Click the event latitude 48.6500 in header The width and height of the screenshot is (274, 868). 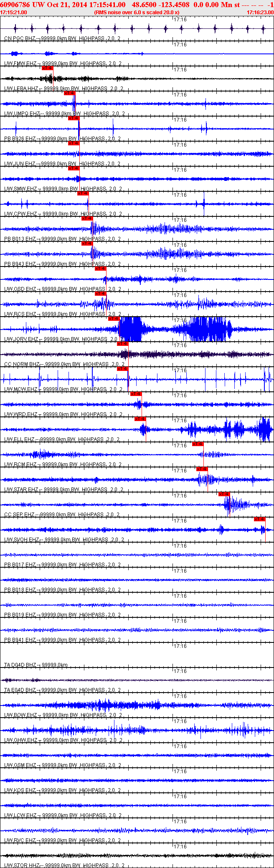click(144, 5)
